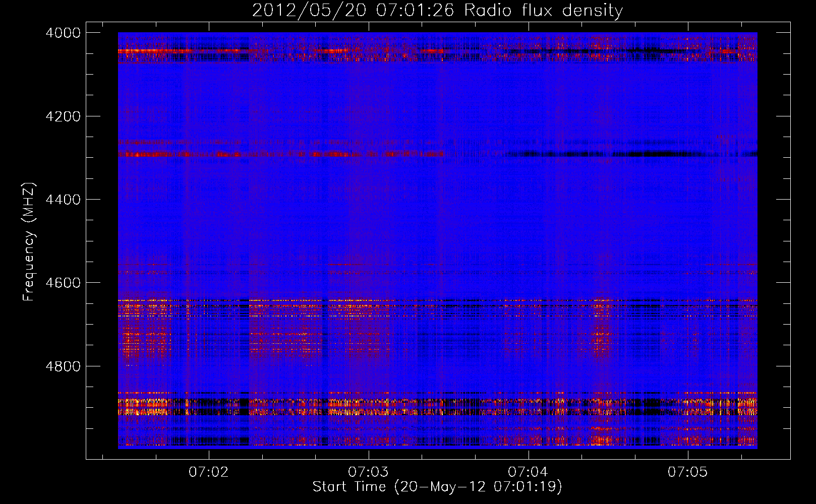This screenshot has height=504, width=816.
Task: Select the 4400 frequency tick label
Action: tap(63, 200)
